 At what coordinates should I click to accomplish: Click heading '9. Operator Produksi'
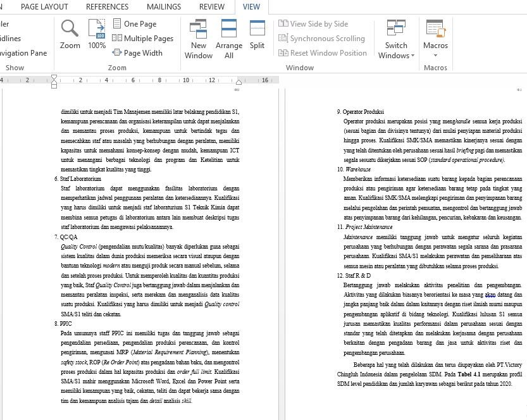[361, 111]
